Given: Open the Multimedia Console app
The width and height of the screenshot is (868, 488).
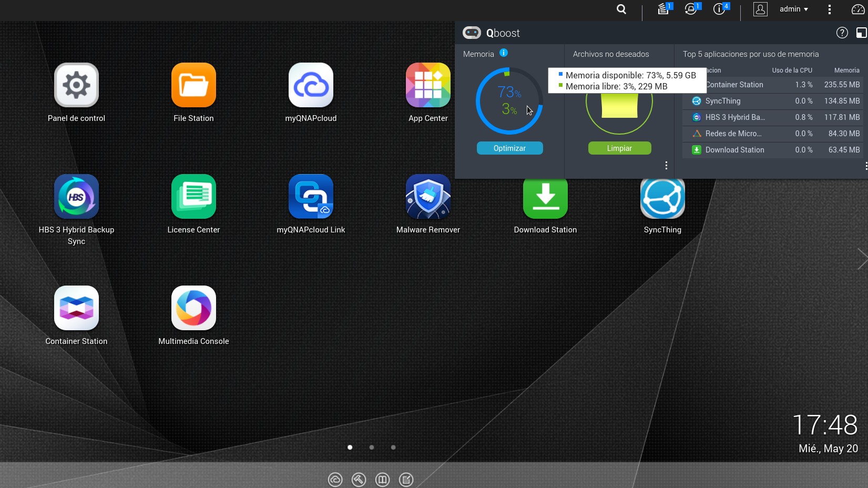Looking at the screenshot, I should click(x=193, y=308).
